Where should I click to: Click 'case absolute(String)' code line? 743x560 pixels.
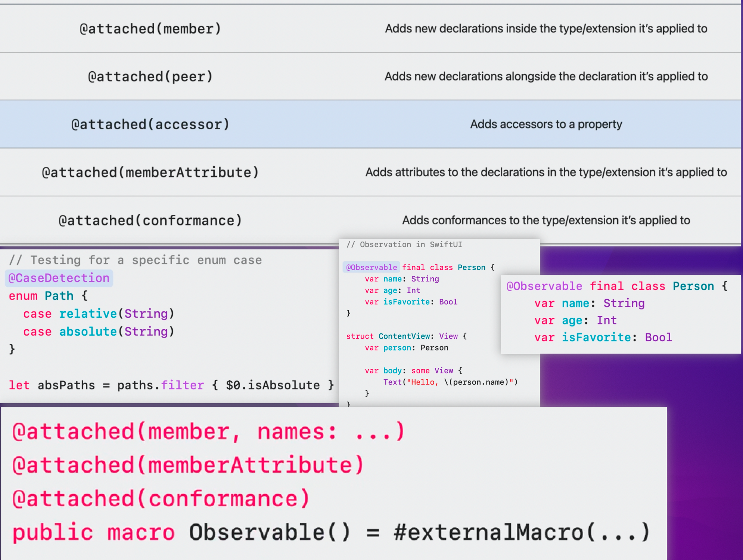tap(99, 332)
